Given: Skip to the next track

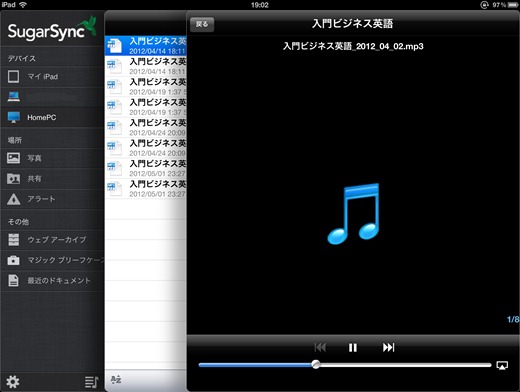Looking at the screenshot, I should pyautogui.click(x=388, y=347).
